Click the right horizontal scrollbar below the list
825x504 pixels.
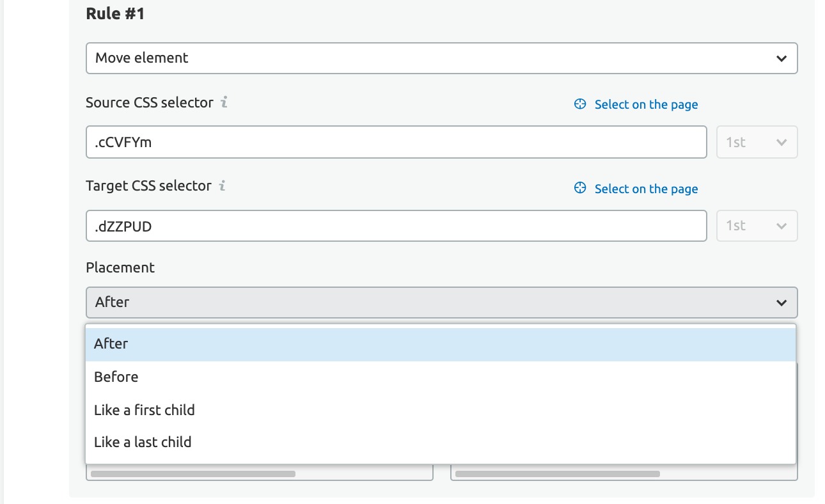[x=557, y=474]
